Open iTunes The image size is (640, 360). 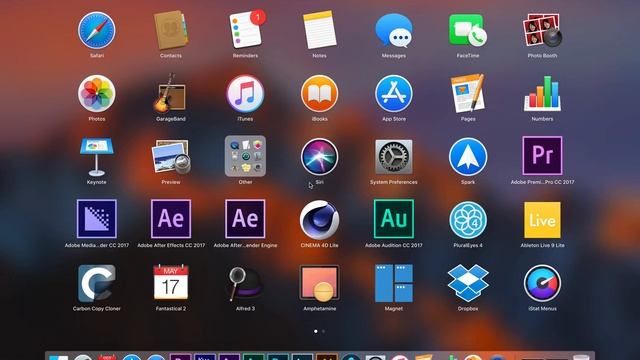245,93
